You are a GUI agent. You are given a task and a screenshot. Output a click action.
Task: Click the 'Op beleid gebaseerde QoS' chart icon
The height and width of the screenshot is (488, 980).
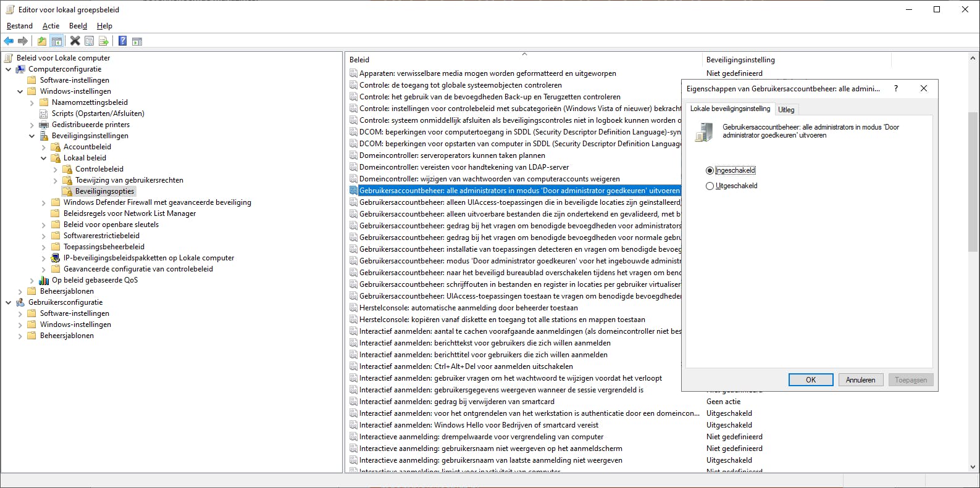pos(44,280)
